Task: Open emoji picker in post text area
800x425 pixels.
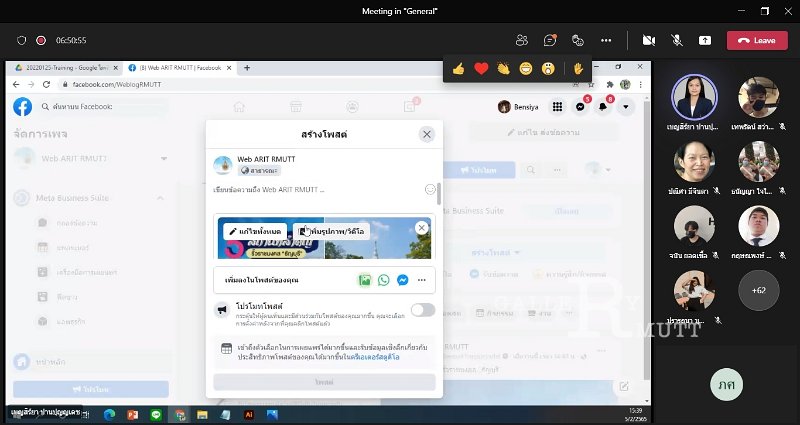Action: tap(430, 189)
